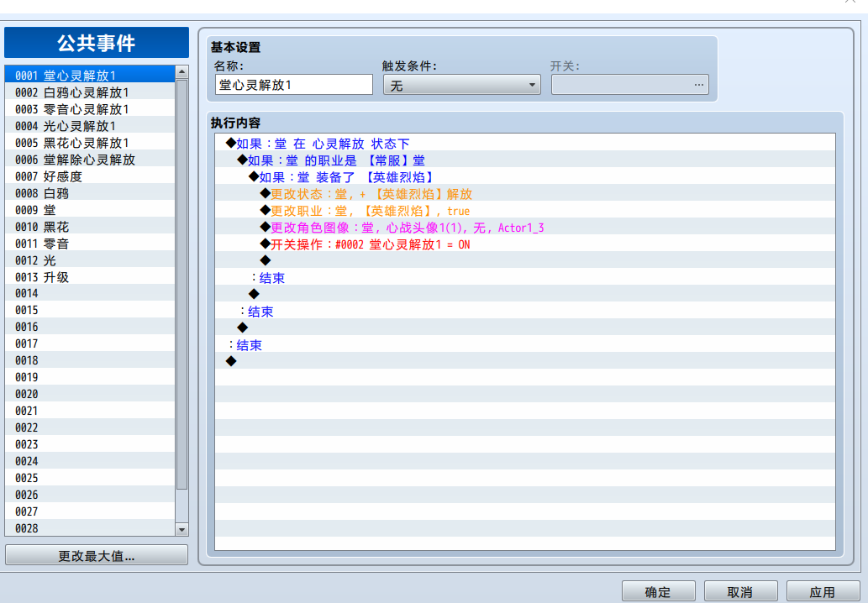Select empty event slot 0014
Viewport: 868px width, 603px height.
tap(90, 293)
